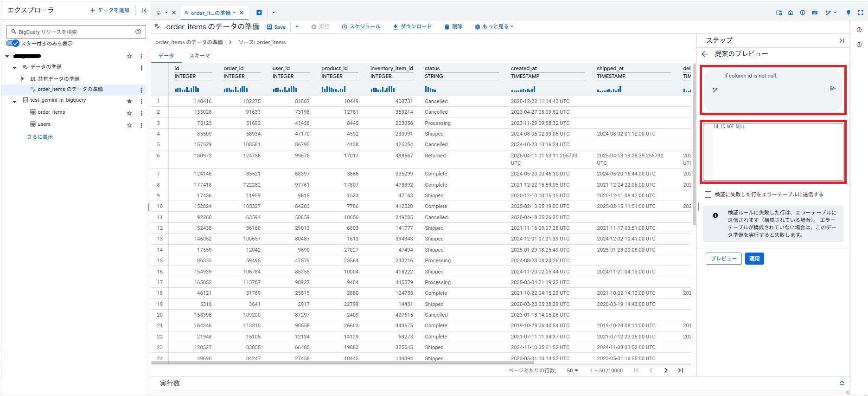This screenshot has width=868, height=396.
Task: Click the help icon in the search box
Action: tap(138, 32)
